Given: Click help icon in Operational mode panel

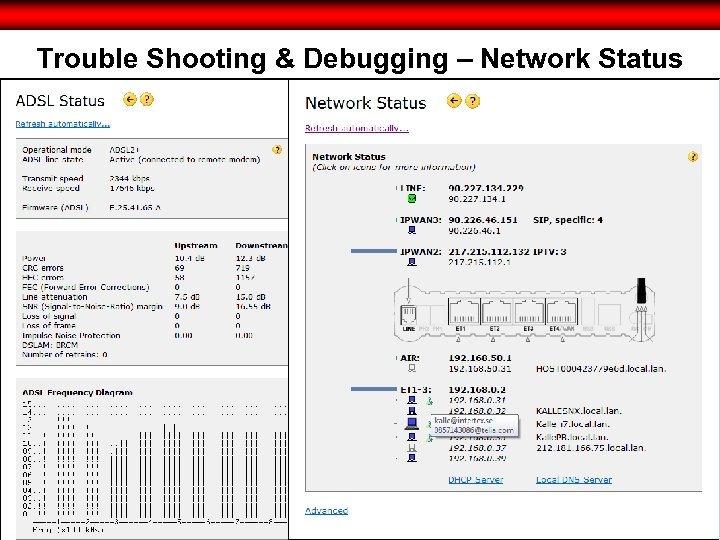Looking at the screenshot, I should tap(277, 150).
